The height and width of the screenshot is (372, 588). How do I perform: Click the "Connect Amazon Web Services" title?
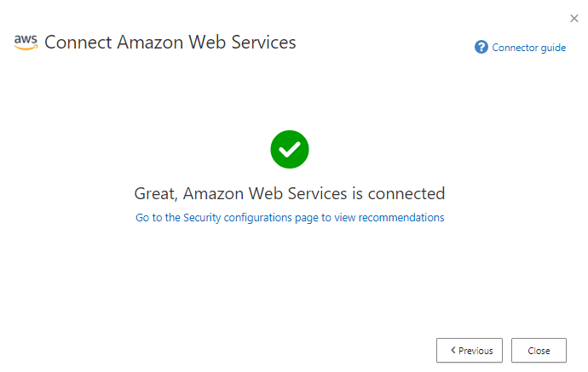click(170, 43)
